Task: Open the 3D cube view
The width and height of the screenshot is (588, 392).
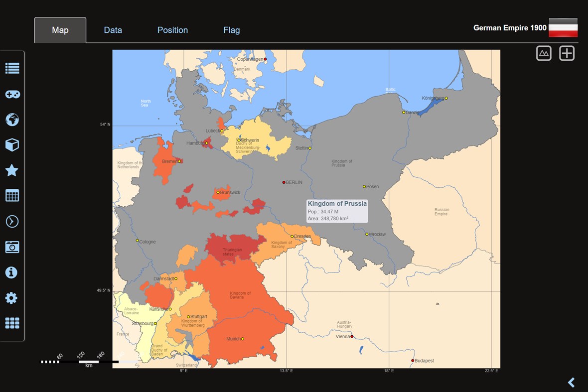Action: tap(12, 145)
